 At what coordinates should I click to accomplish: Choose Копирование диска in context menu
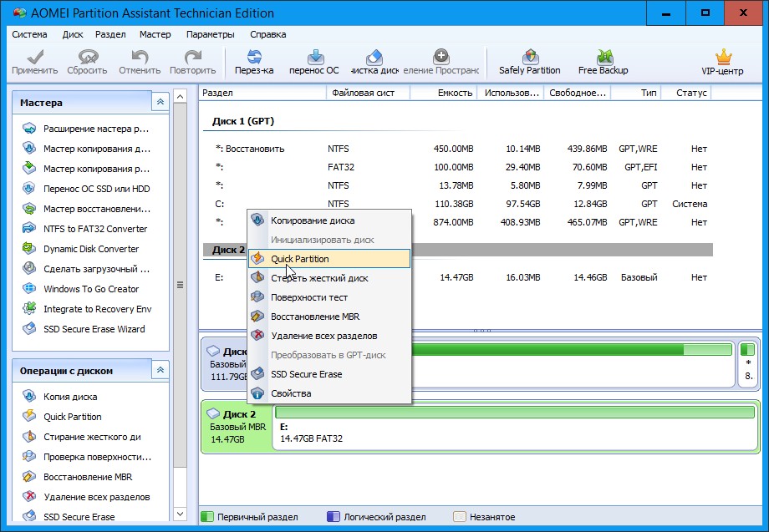329,220
